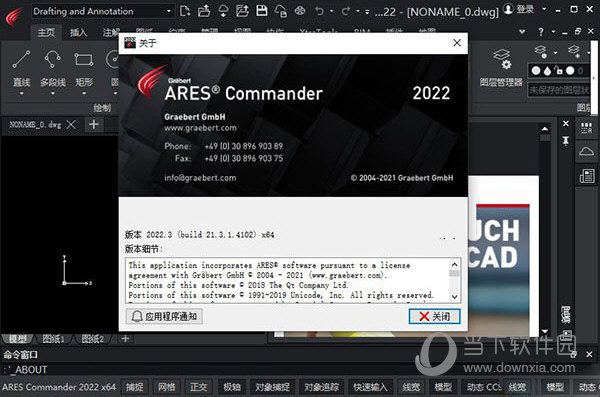Viewport: 600px width, 397px height.
Task: Toggle Grid (网格) in the status bar
Action: (x=166, y=387)
